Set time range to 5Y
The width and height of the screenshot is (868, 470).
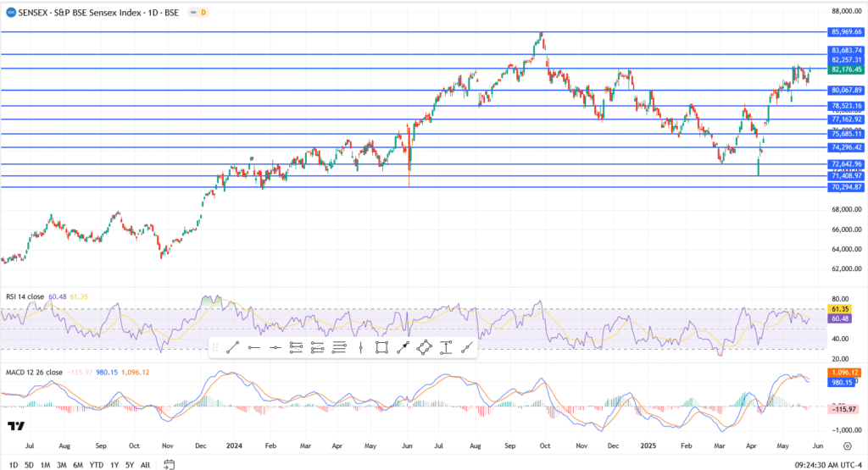[x=130, y=465]
